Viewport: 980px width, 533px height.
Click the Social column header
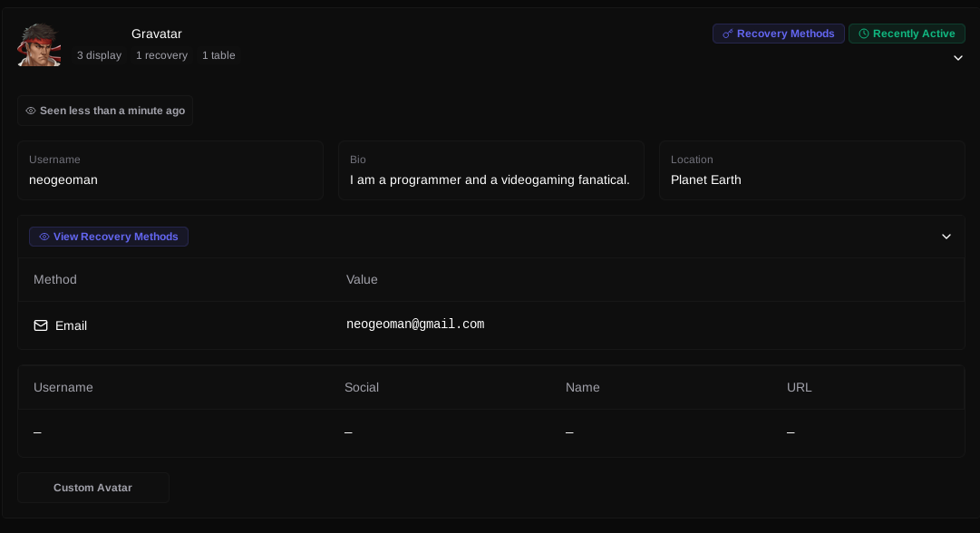click(362, 387)
